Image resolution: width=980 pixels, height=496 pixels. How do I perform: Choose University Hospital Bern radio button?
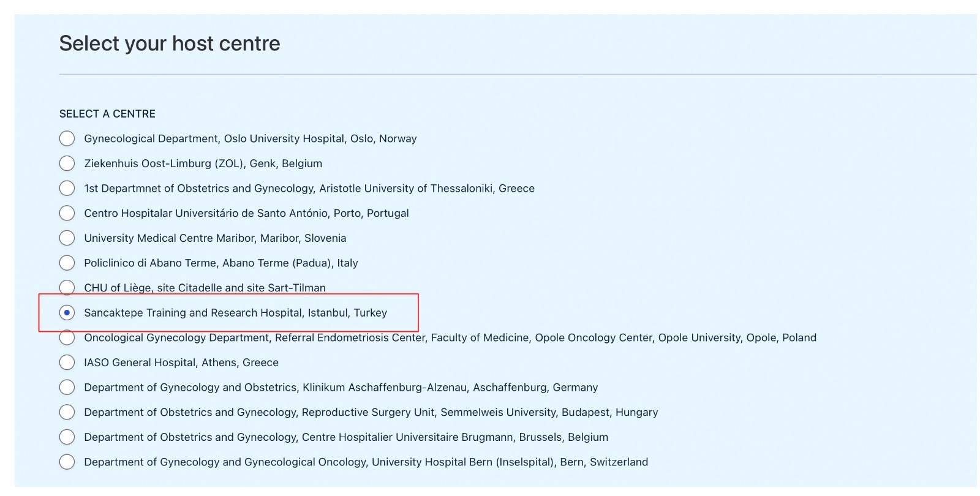pyautogui.click(x=67, y=462)
